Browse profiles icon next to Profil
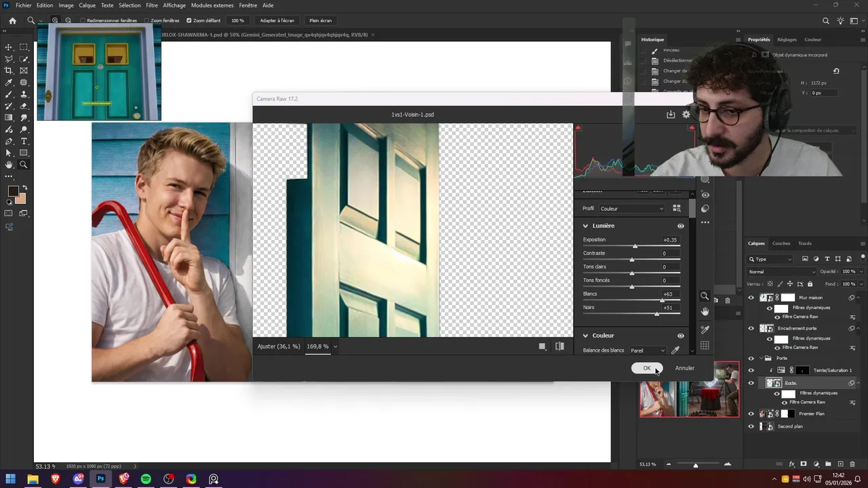Screen dimensions: 868x488 tap(676, 208)
